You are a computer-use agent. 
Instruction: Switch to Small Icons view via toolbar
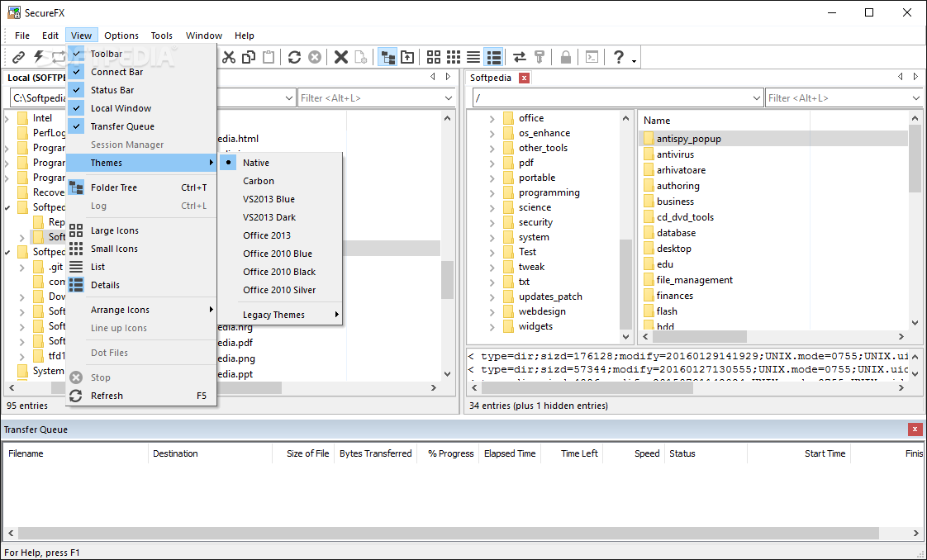click(x=454, y=57)
